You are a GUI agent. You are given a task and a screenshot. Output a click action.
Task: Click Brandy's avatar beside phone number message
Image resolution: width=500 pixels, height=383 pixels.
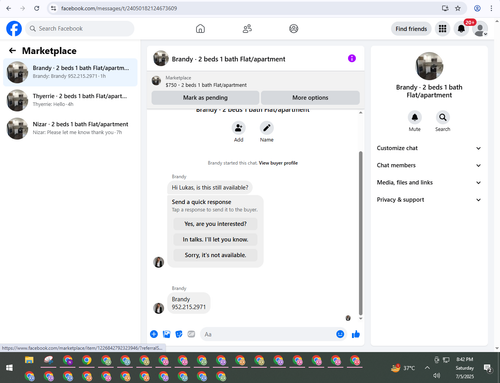pos(158,308)
